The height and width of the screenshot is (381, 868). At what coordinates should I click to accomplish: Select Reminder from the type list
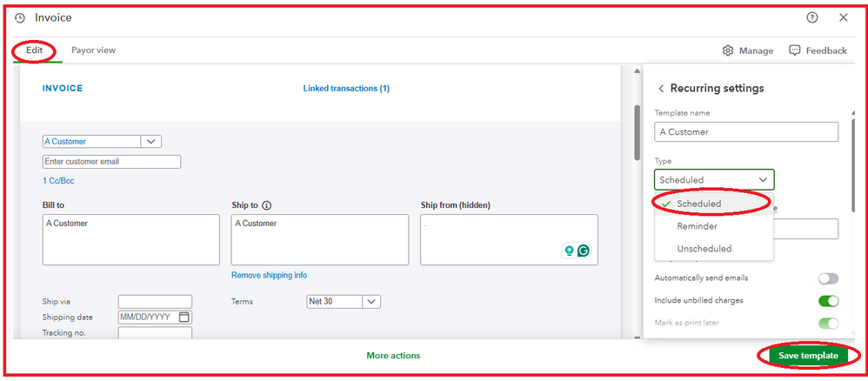(697, 226)
